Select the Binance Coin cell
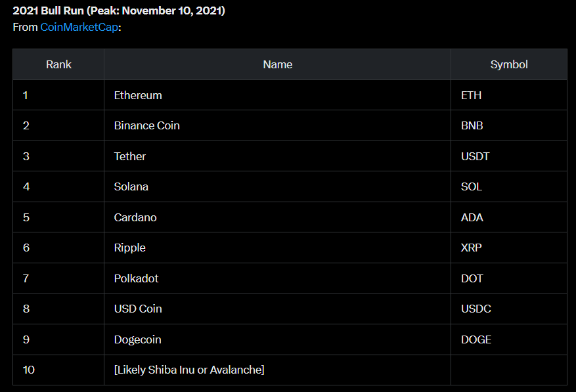The width and height of the screenshot is (576, 392). coord(146,125)
